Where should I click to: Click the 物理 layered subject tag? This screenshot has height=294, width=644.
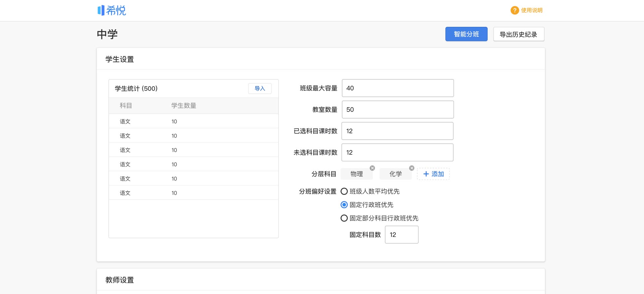pyautogui.click(x=357, y=174)
